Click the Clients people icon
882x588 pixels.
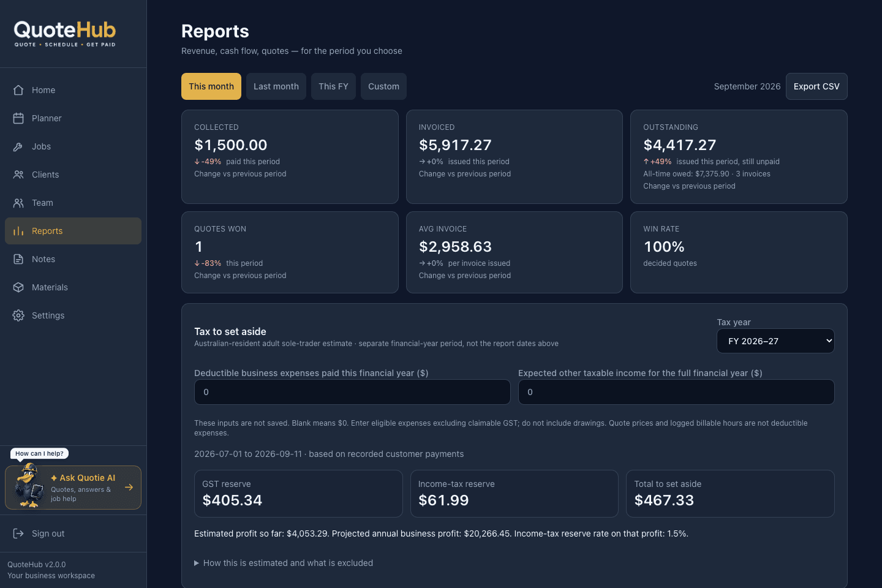click(18, 175)
